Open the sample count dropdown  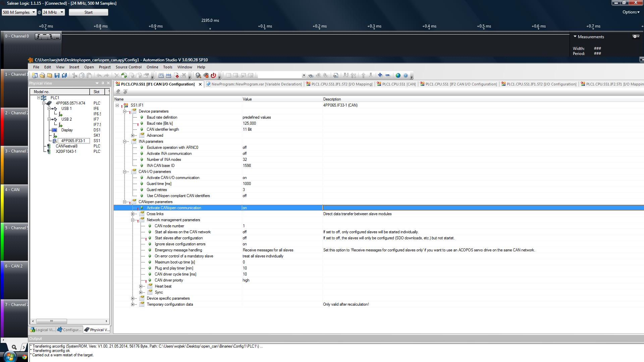[x=19, y=12]
